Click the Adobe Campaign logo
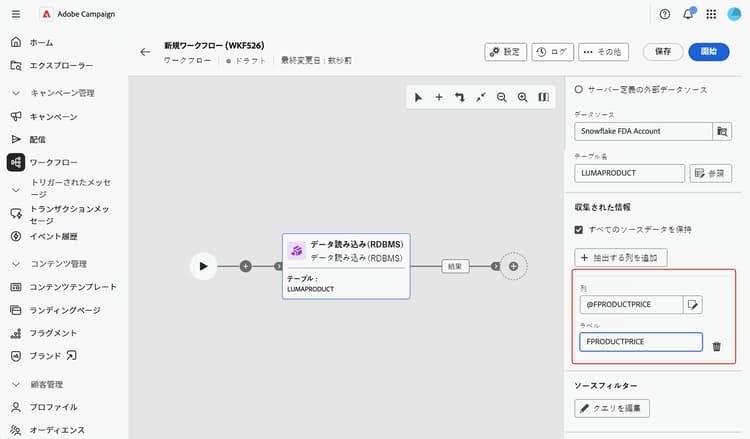Screen dimensions: 750x439 coord(46,14)
